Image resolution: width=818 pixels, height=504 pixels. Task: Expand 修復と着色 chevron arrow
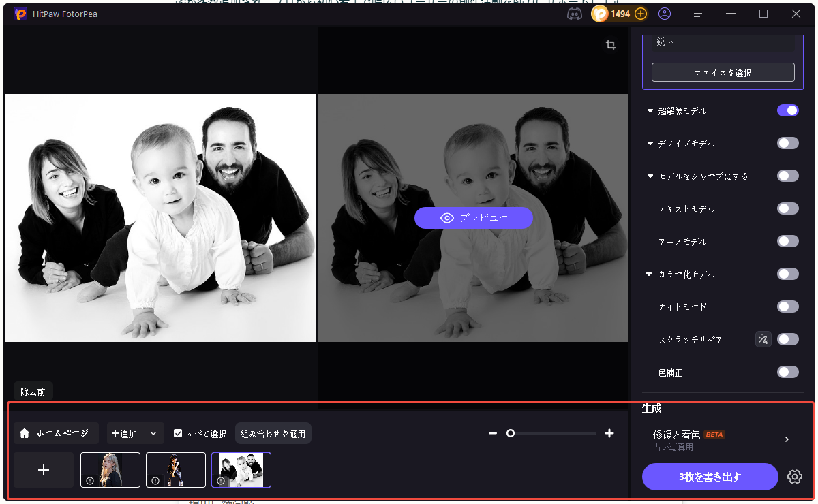787,439
